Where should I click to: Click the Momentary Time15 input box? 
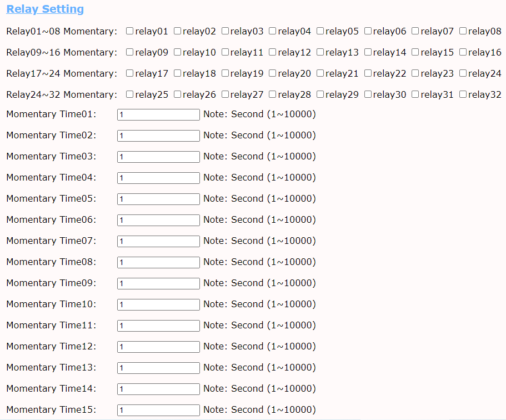coord(158,411)
